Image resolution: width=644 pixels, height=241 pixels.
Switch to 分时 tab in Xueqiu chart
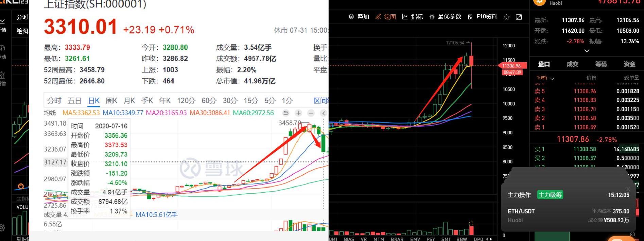pos(54,100)
